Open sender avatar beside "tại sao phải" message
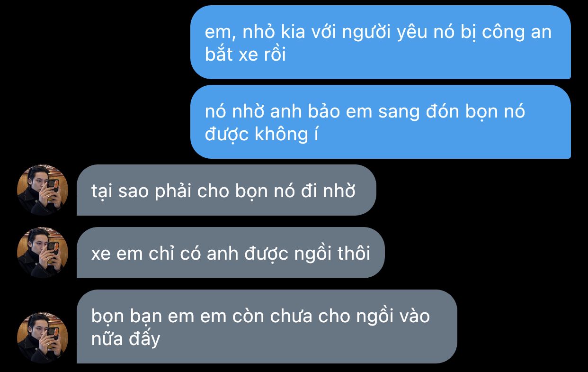Viewport: 588px width, 372px height. (43, 190)
